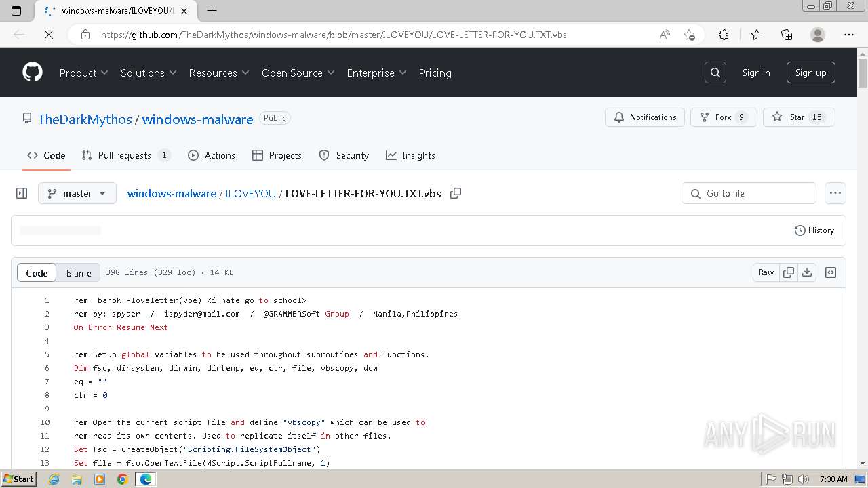Launch Internet Explorer from taskbar
868x488 pixels.
coord(54,479)
